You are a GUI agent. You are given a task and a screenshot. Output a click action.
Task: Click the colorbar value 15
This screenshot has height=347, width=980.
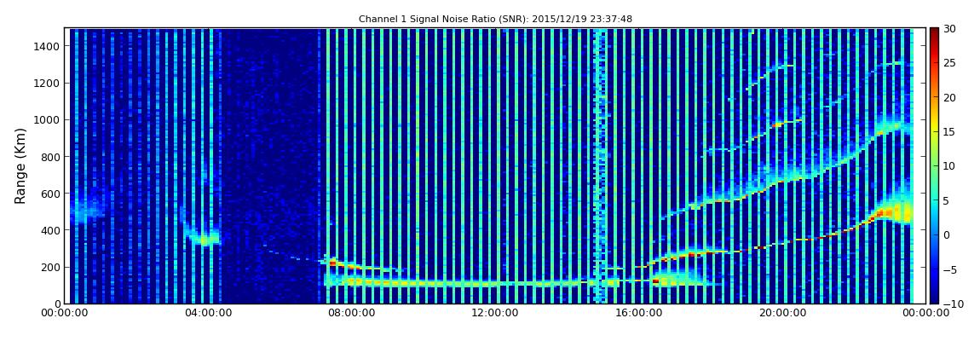950,132
